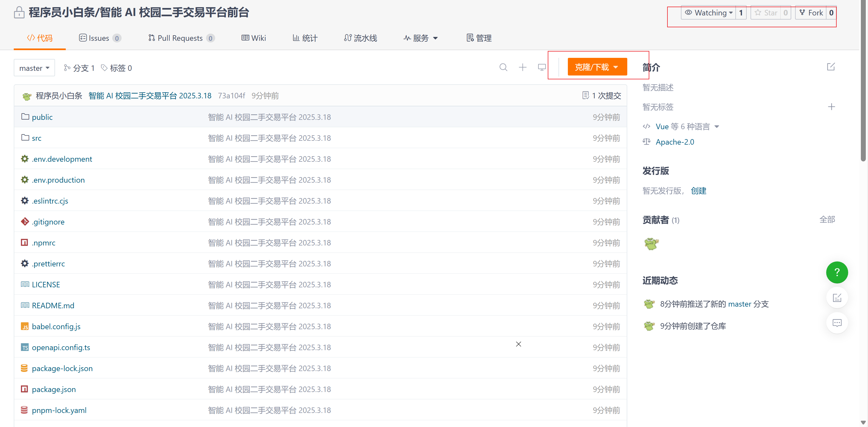868x427 pixels.
Task: Click the edit icon next to 简介
Action: [831, 67]
